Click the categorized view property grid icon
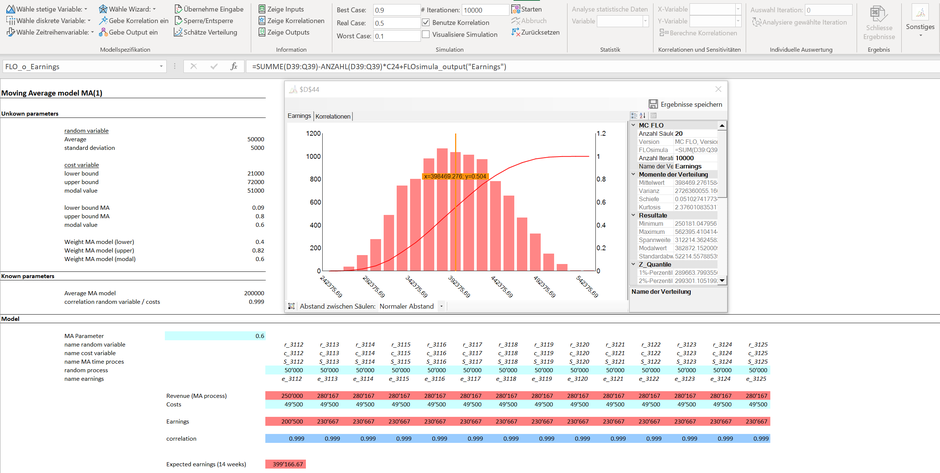Viewport: 940px width, 473px height. click(633, 116)
